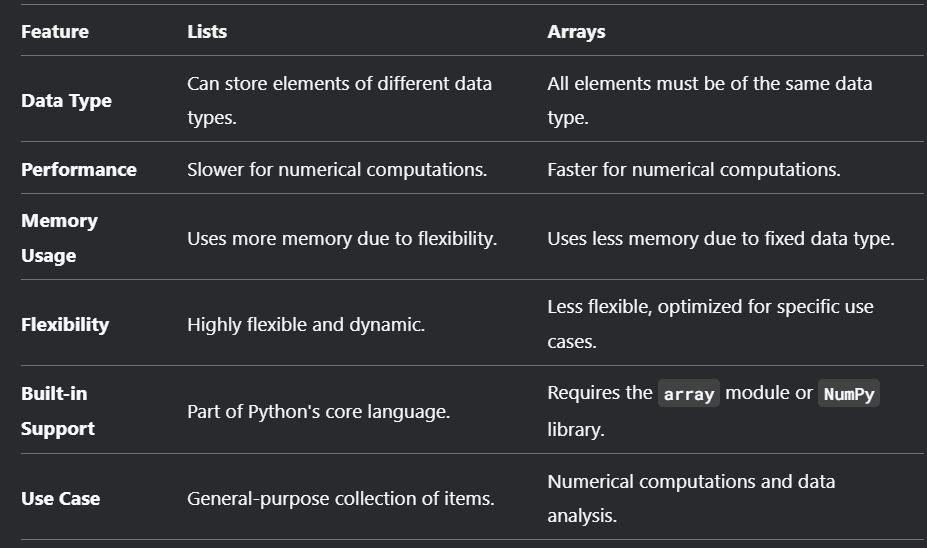This screenshot has width=927, height=548.
Task: Click 'Uses less memory due to fixed data type'
Action: click(x=721, y=239)
